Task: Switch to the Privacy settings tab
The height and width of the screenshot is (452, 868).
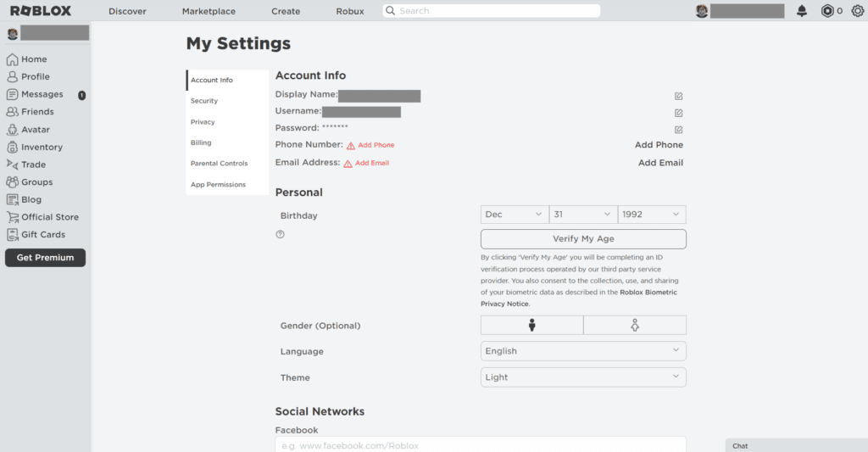Action: pos(227,122)
